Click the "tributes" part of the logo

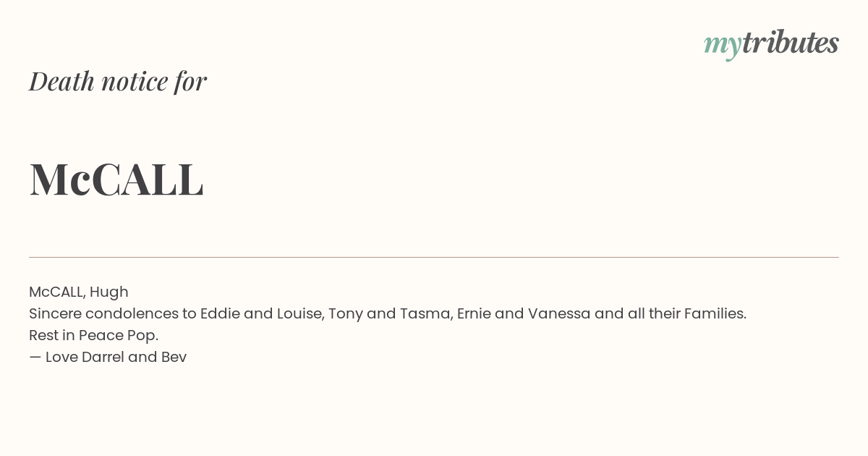tap(791, 42)
